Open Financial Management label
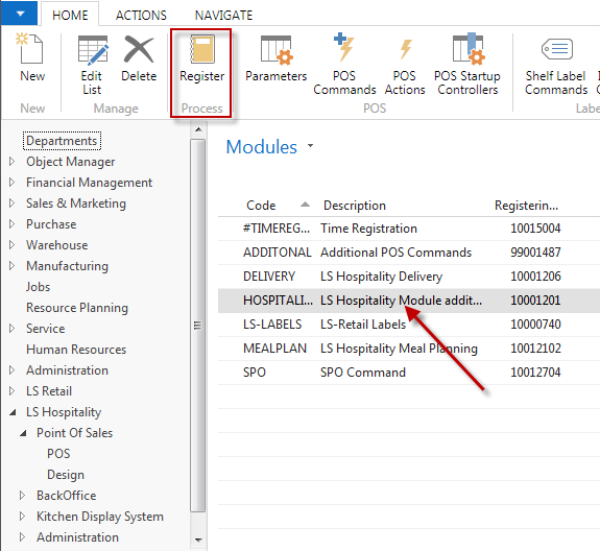This screenshot has width=600, height=551. click(89, 183)
